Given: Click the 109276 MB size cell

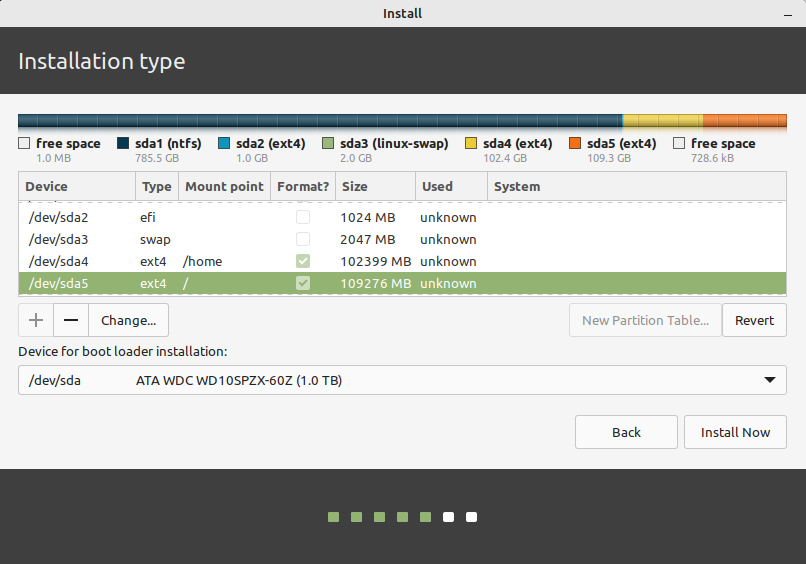Looking at the screenshot, I should (x=376, y=283).
